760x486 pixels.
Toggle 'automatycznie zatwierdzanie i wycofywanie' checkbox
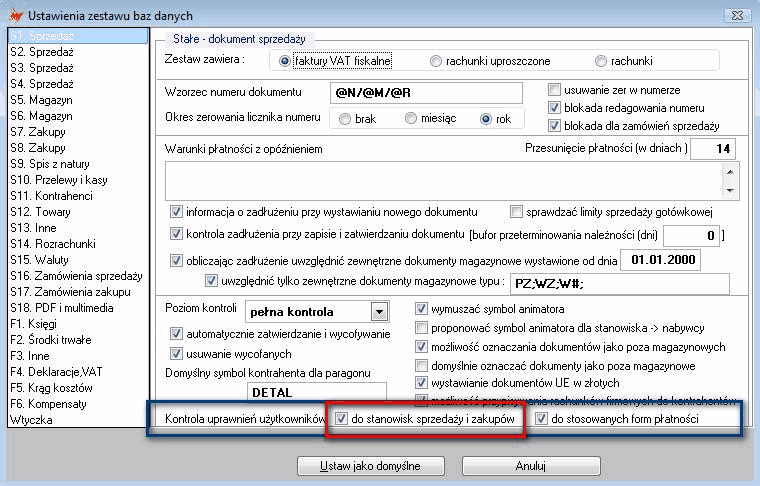[x=176, y=334]
